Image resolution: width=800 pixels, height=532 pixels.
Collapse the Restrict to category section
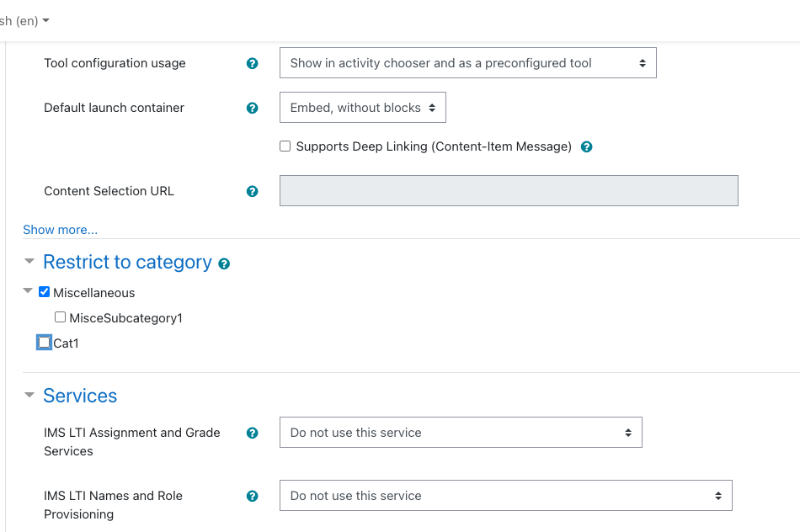coord(29,261)
